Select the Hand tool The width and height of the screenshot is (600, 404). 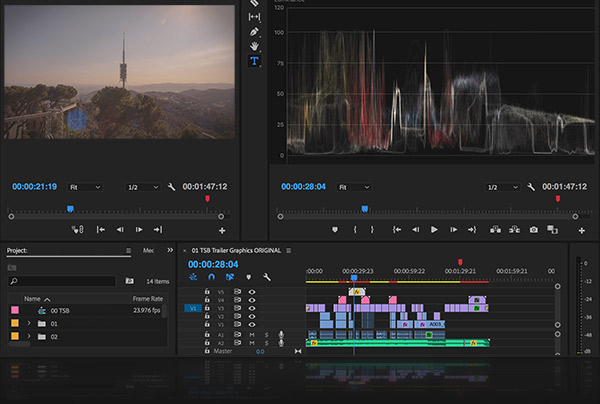click(254, 46)
